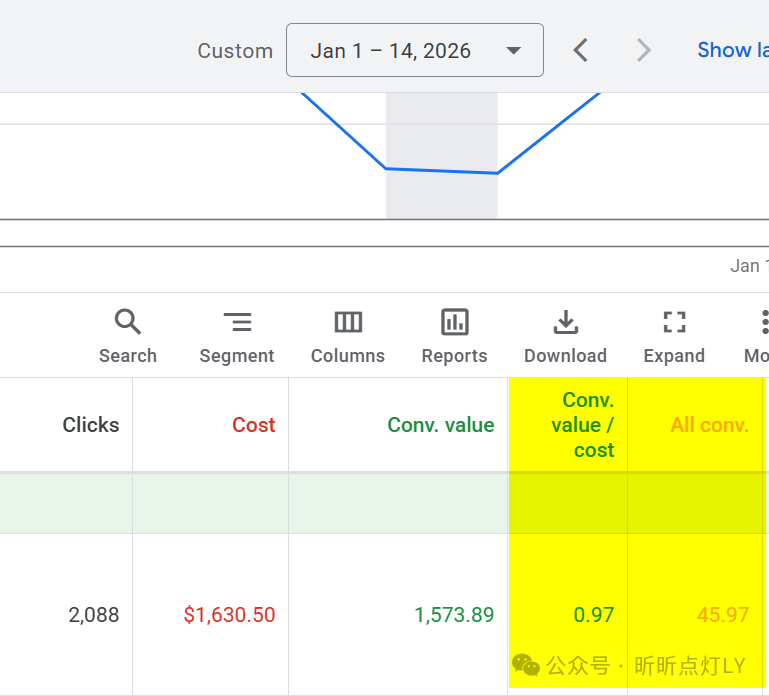Click the next date range arrow
Viewport: 769px width, 696px height.
pos(644,50)
